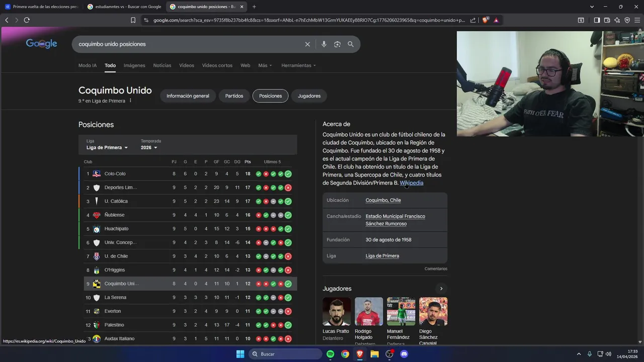This screenshot has height=362, width=644.
Task: Switch to the Noticias tab
Action: 162,65
